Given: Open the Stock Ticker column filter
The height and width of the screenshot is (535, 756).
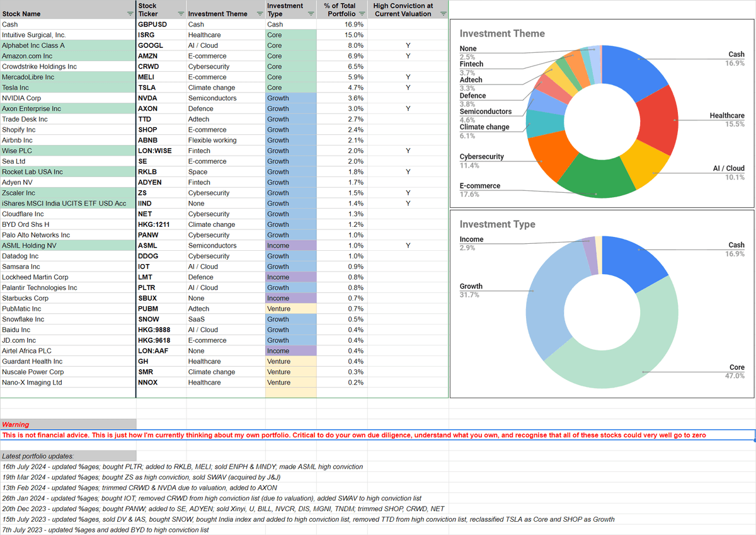Looking at the screenshot, I should [181, 14].
